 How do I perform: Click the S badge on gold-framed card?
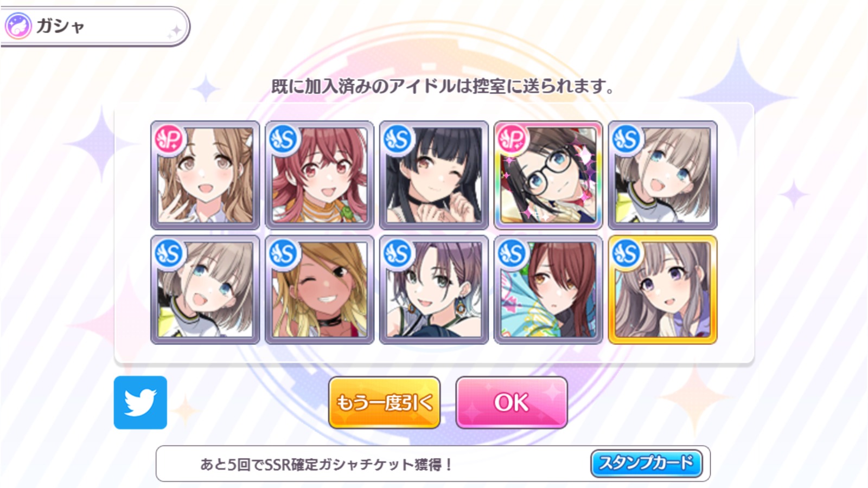[628, 254]
